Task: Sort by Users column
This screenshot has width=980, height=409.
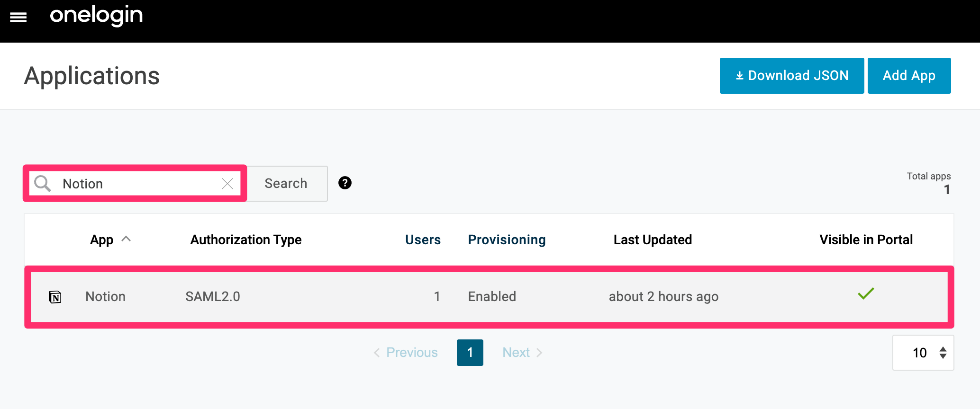Action: (x=423, y=240)
